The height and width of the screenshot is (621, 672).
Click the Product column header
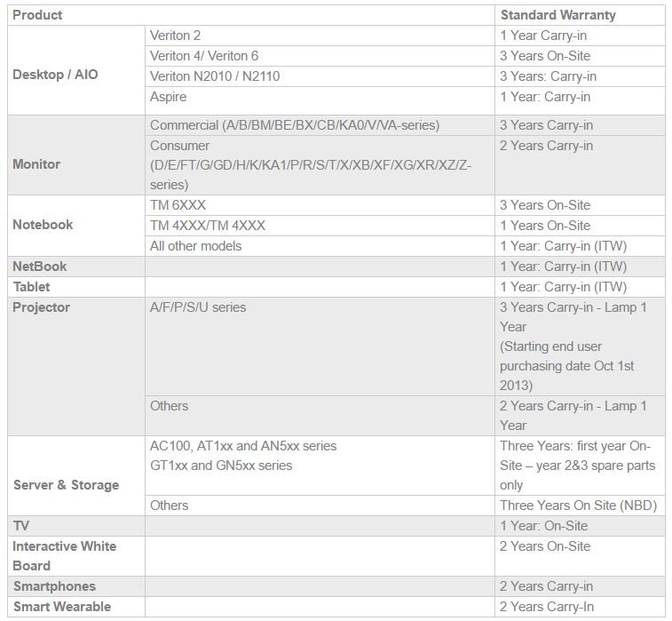(37, 15)
